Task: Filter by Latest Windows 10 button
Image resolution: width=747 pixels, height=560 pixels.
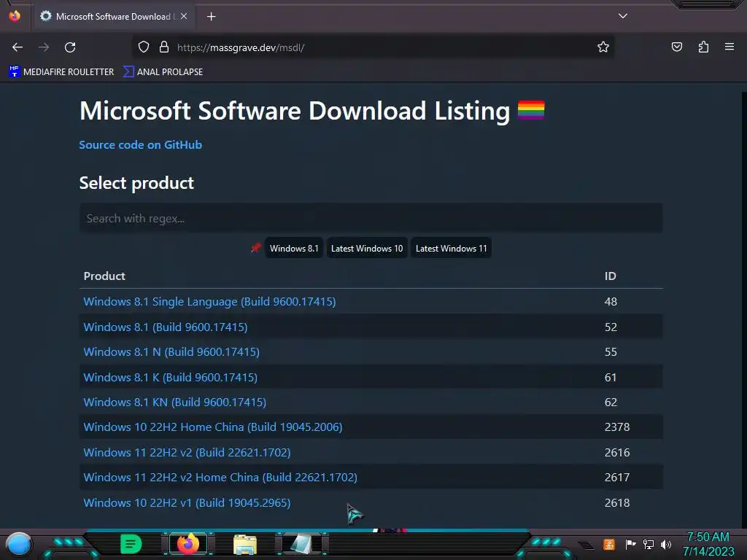Action: [x=367, y=248]
